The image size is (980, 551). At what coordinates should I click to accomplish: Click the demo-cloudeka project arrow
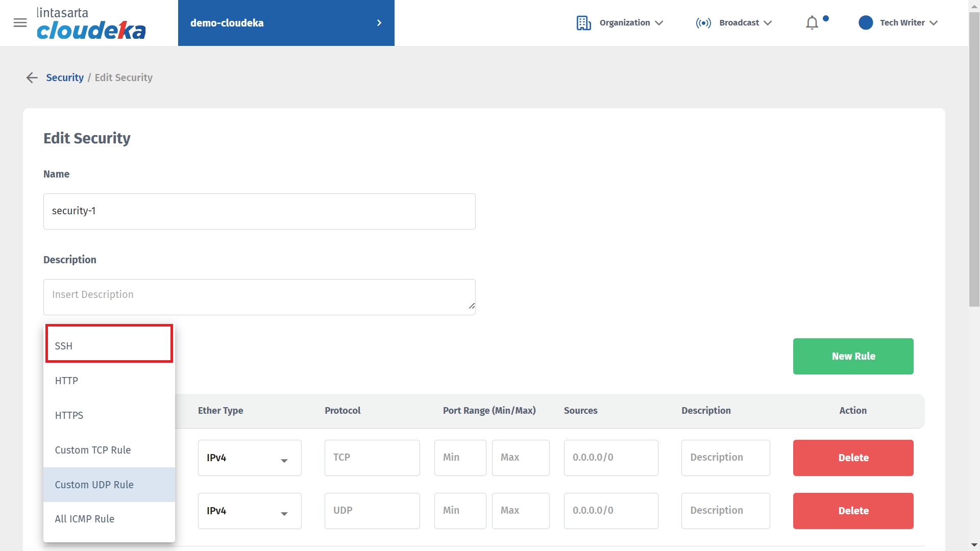click(379, 23)
